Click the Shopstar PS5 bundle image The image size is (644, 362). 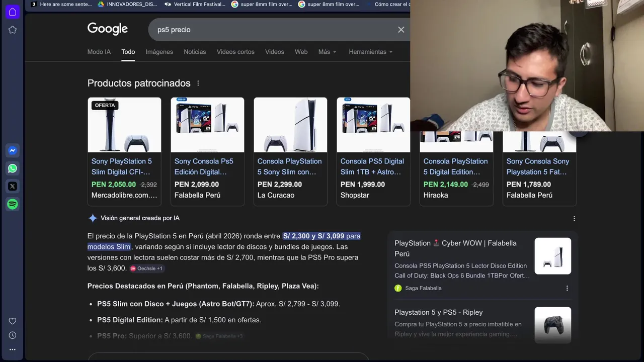[x=373, y=125]
